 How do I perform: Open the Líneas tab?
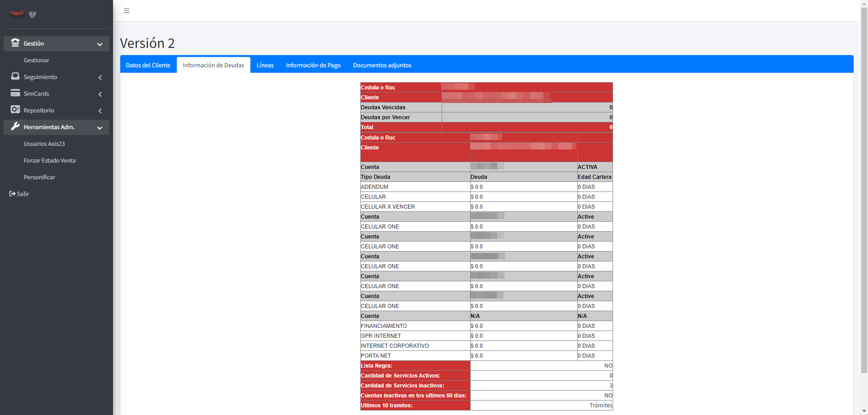click(265, 65)
